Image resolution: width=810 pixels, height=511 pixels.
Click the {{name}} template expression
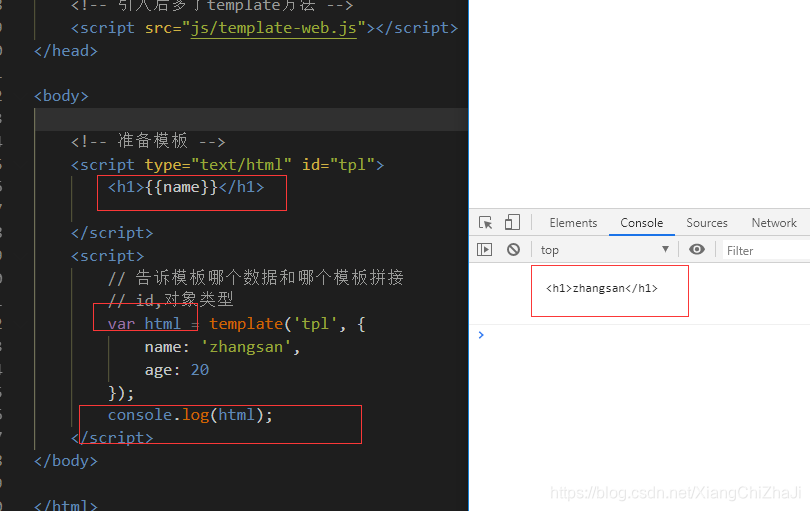click(x=181, y=187)
